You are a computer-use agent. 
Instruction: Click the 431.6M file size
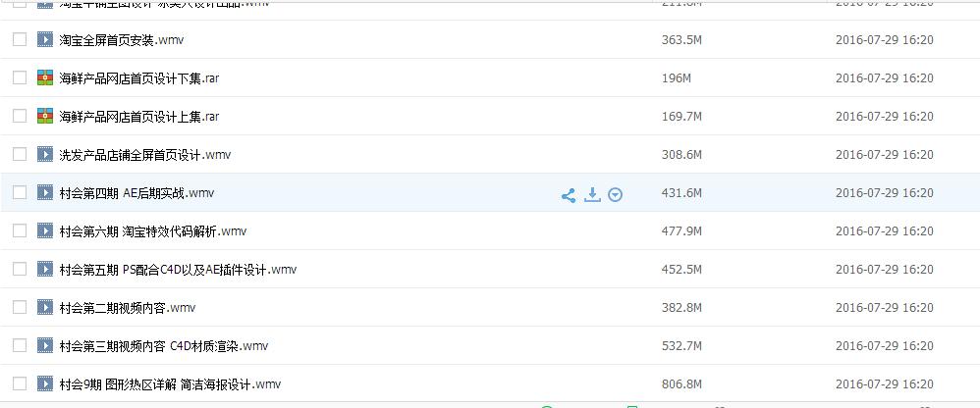click(x=681, y=193)
